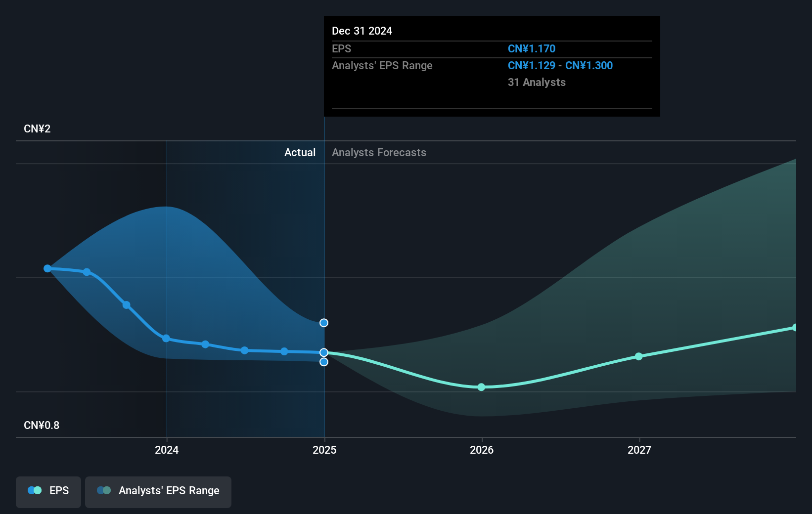
Task: Click the lower analyst range marker at 2025
Action: [324, 362]
